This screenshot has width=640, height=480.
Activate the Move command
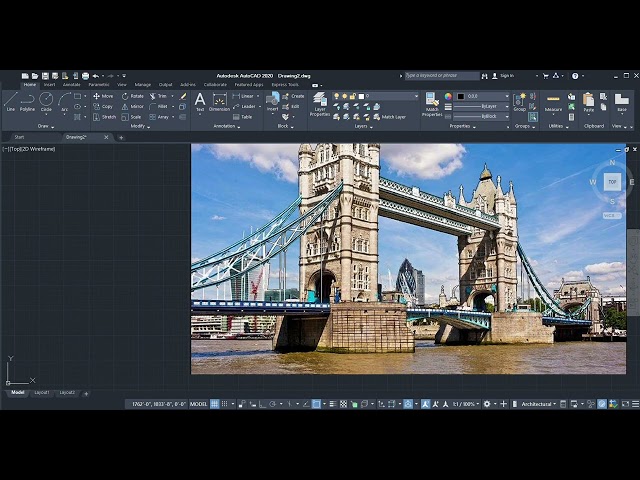point(103,96)
